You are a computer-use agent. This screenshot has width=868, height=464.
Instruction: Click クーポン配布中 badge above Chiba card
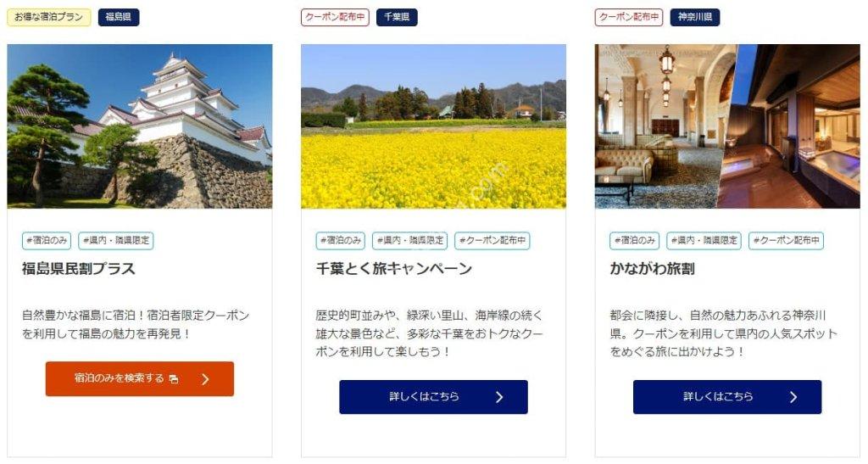[335, 17]
